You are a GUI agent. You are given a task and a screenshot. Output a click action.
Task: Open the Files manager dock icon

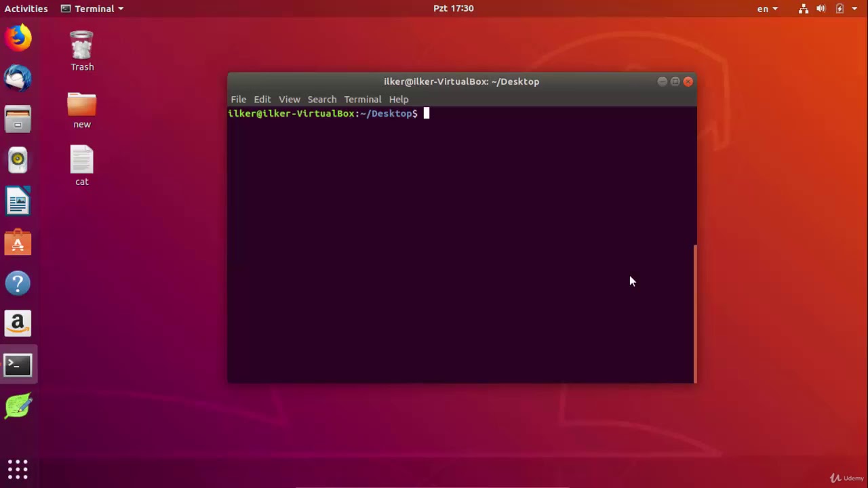[18, 119]
